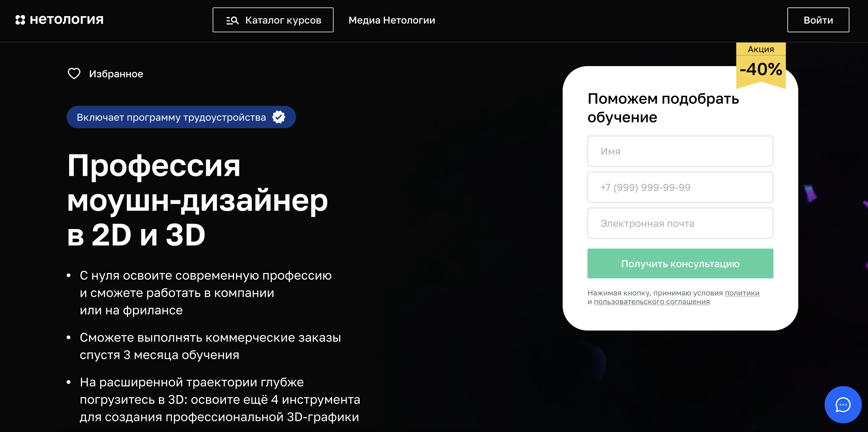Focus the phone number field
868x432 pixels.
click(x=680, y=187)
